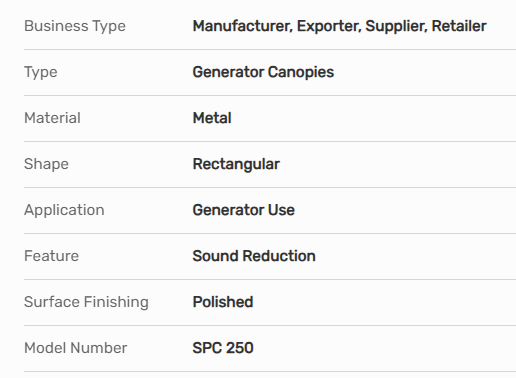The width and height of the screenshot is (516, 378).
Task: Click the word Supplier in business type
Action: pyautogui.click(x=397, y=27)
